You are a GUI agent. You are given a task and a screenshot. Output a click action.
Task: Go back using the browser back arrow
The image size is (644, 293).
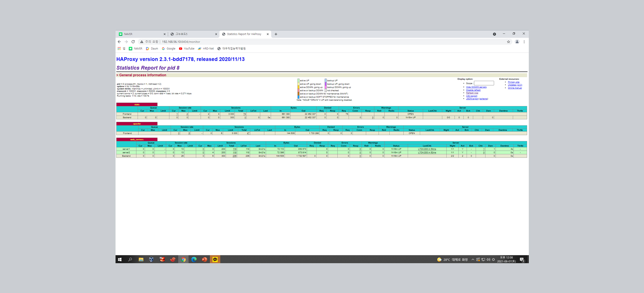pyautogui.click(x=119, y=42)
